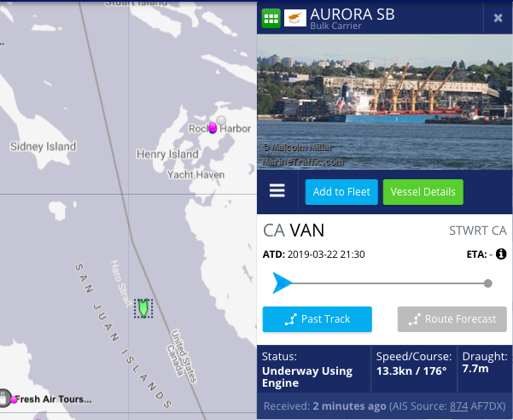Click the CA VAN departure port label

(x=294, y=230)
